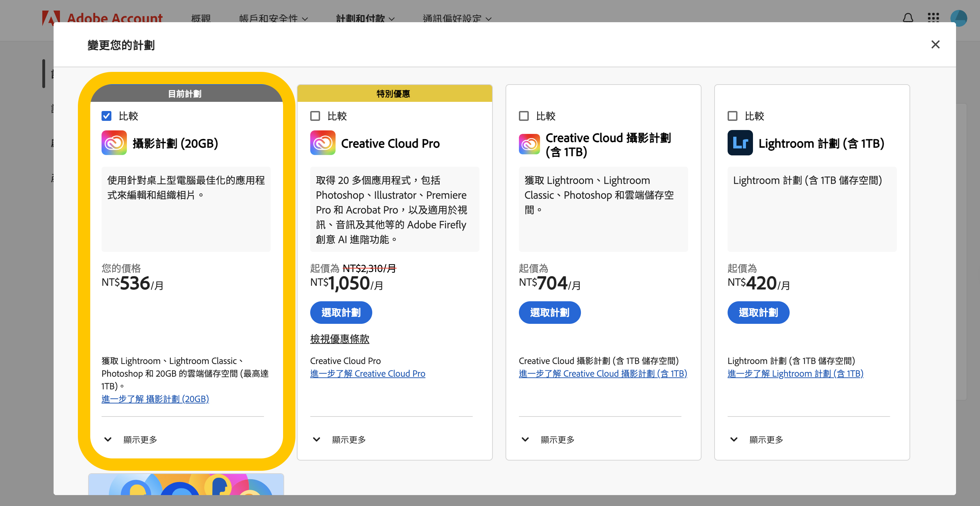Open the 檢視優惠條款 link

coord(340,339)
